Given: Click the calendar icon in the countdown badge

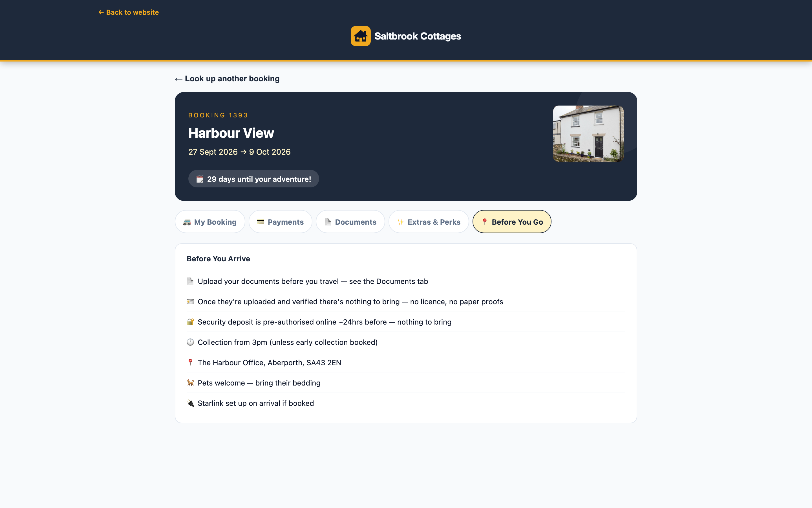Looking at the screenshot, I should (200, 179).
